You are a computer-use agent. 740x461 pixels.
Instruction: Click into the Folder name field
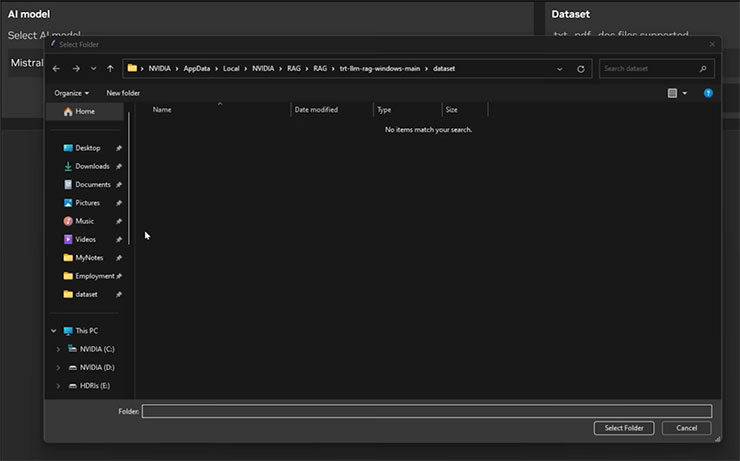(x=427, y=411)
